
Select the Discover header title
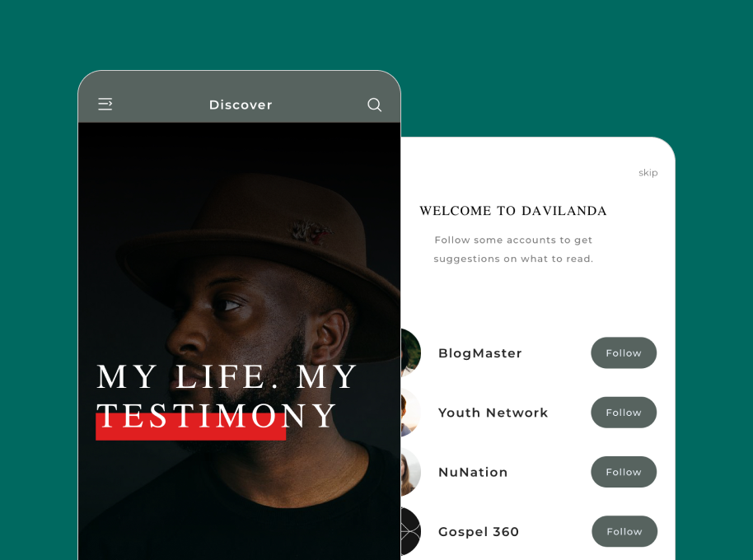coord(241,105)
